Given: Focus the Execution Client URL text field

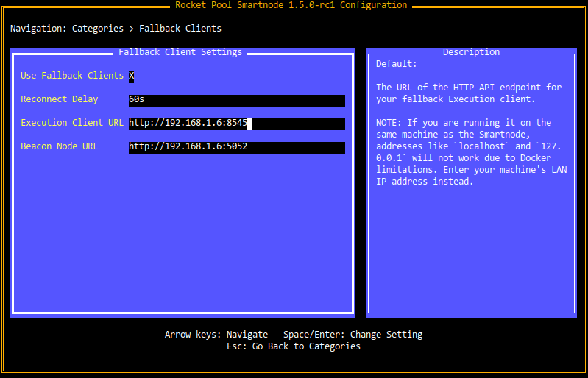Looking at the screenshot, I should click(236, 124).
